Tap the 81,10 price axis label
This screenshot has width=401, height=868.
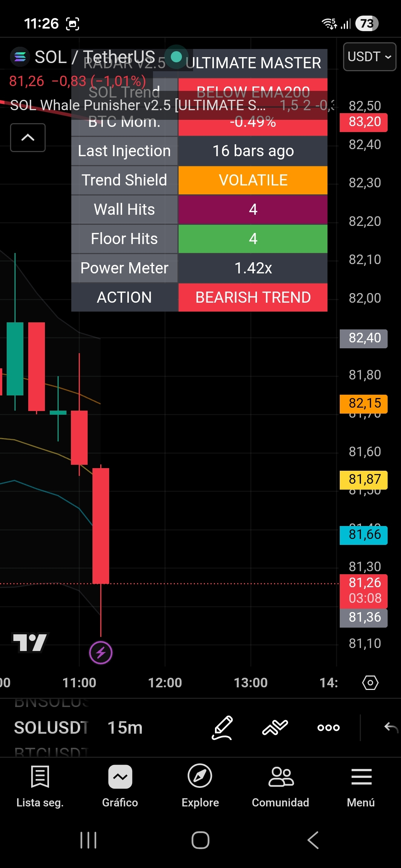click(x=365, y=644)
